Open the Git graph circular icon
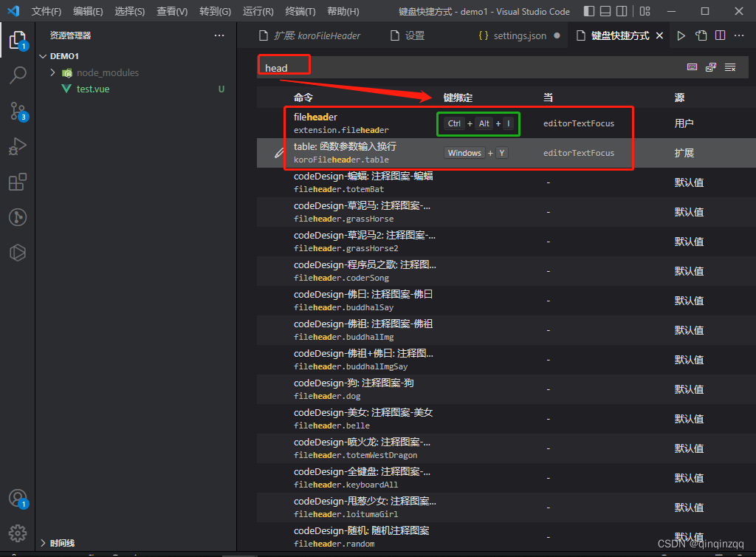 pyautogui.click(x=18, y=217)
